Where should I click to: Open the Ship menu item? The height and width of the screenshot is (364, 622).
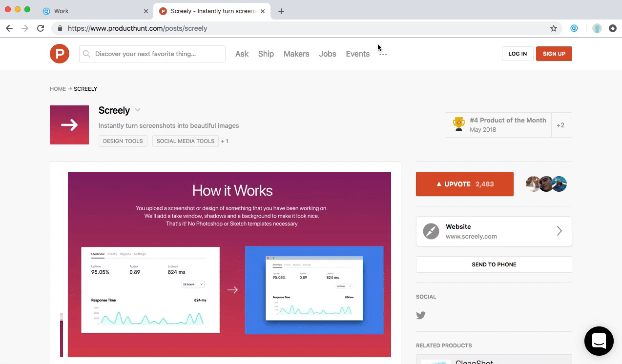pos(266,54)
